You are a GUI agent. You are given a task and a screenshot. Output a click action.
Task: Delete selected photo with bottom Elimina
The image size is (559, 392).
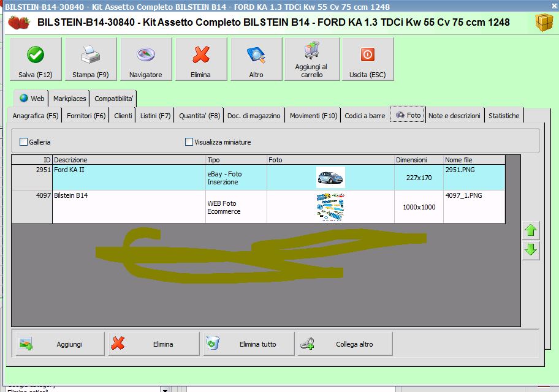154,344
